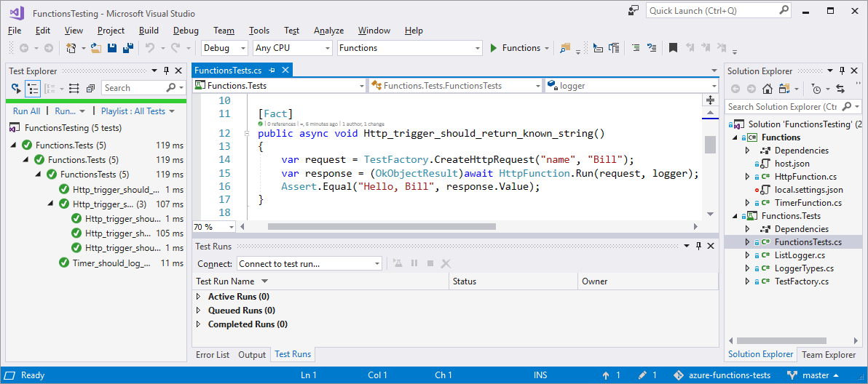
Task: Click the Run All link
Action: click(26, 111)
